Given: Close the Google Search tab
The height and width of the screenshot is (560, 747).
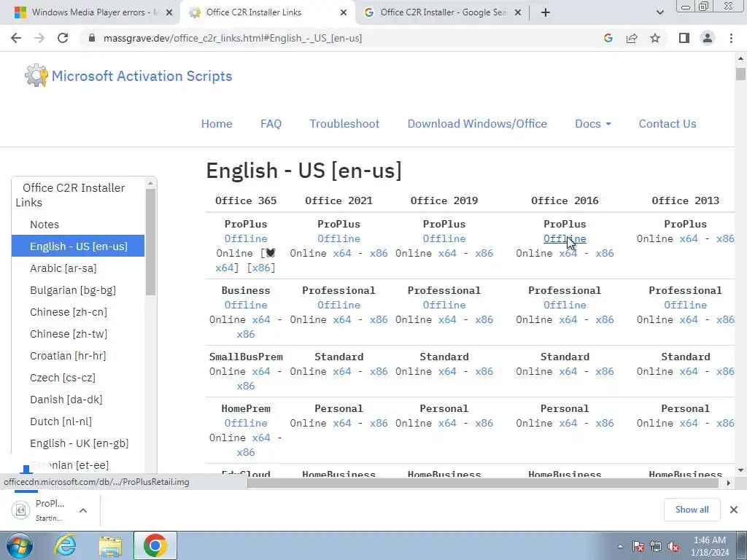Looking at the screenshot, I should coord(518,13).
